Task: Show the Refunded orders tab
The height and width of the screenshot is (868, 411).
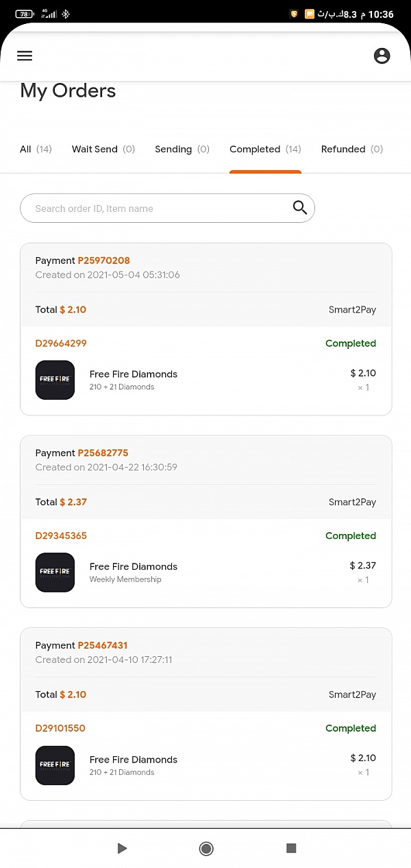Action: tap(351, 149)
